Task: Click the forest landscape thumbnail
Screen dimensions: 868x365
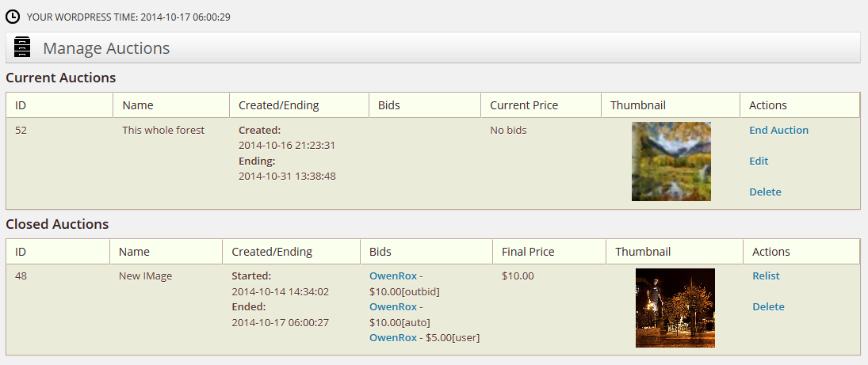Action: tap(671, 162)
